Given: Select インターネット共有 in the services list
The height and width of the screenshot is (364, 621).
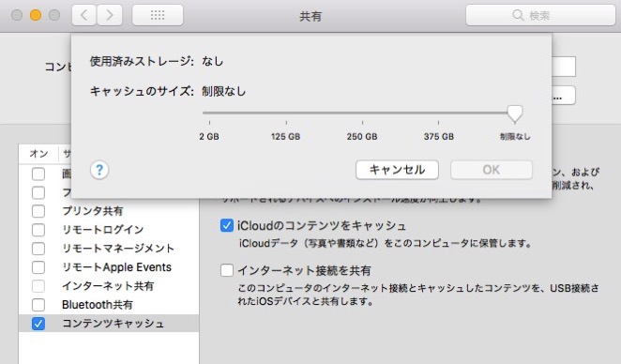Looking at the screenshot, I should point(108,286).
